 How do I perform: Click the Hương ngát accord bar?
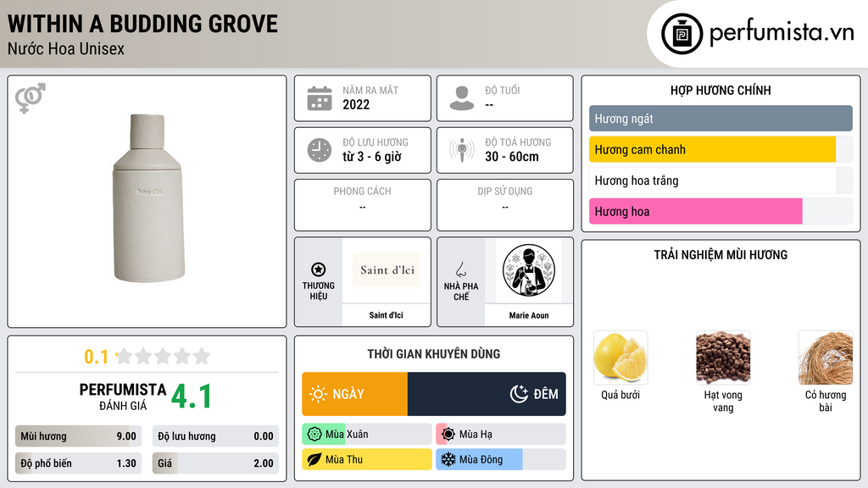pos(721,119)
